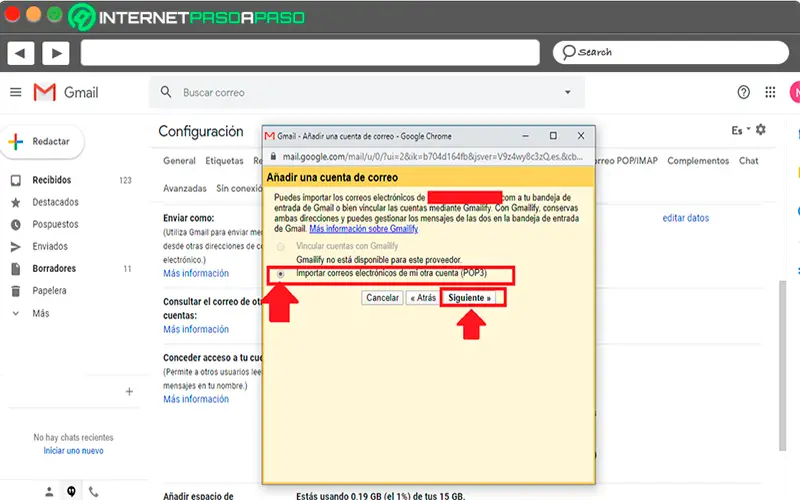The width and height of the screenshot is (800, 500).
Task: Click the browser Search field
Action: [670, 53]
